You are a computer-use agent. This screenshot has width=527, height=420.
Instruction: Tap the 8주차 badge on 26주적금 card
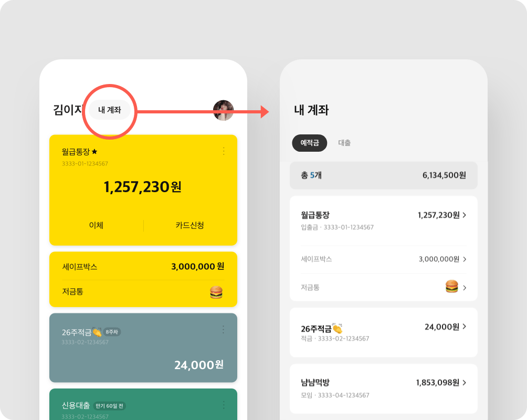[112, 332]
